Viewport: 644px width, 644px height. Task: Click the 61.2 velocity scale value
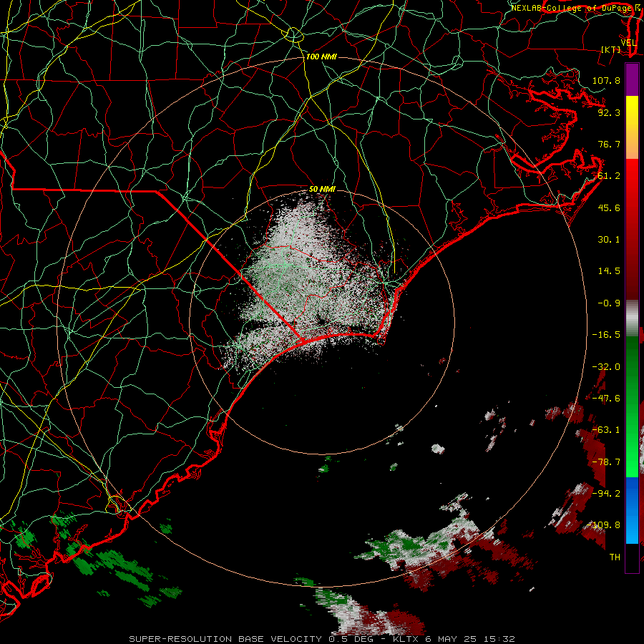(x=609, y=176)
